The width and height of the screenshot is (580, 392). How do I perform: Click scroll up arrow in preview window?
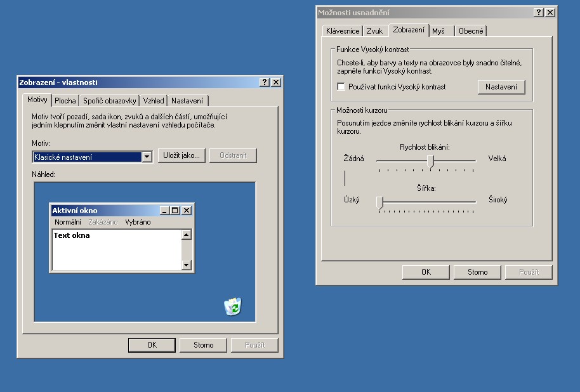tap(187, 235)
